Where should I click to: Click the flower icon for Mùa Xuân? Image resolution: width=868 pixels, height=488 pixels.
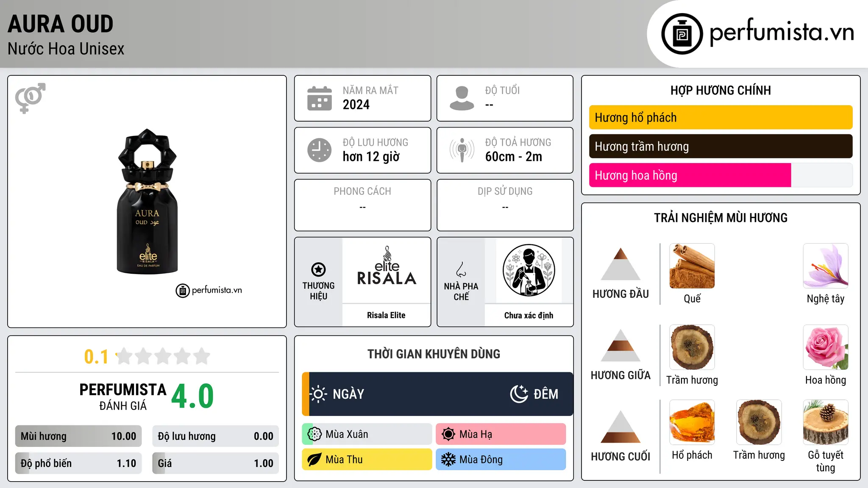tap(314, 434)
